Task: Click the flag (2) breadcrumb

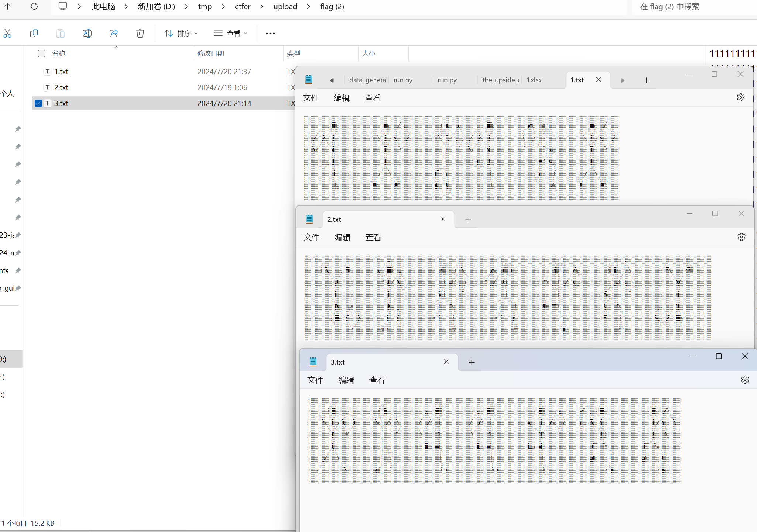Action: 332,7
